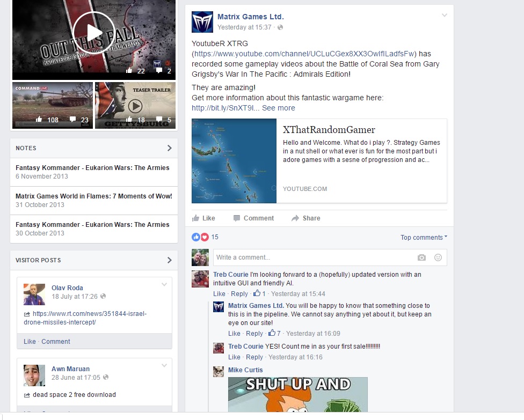
Task: Comment on Olav Roda's visitor post
Action: (x=56, y=342)
